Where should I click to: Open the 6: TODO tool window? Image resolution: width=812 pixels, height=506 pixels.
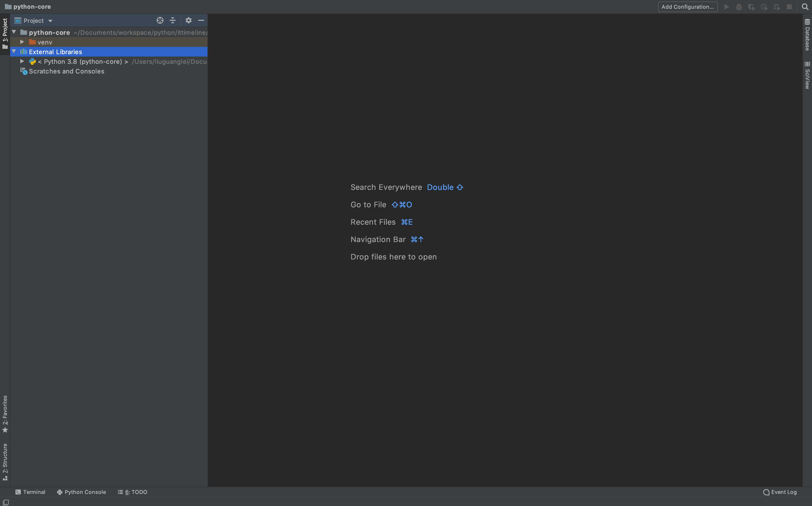pyautogui.click(x=133, y=492)
